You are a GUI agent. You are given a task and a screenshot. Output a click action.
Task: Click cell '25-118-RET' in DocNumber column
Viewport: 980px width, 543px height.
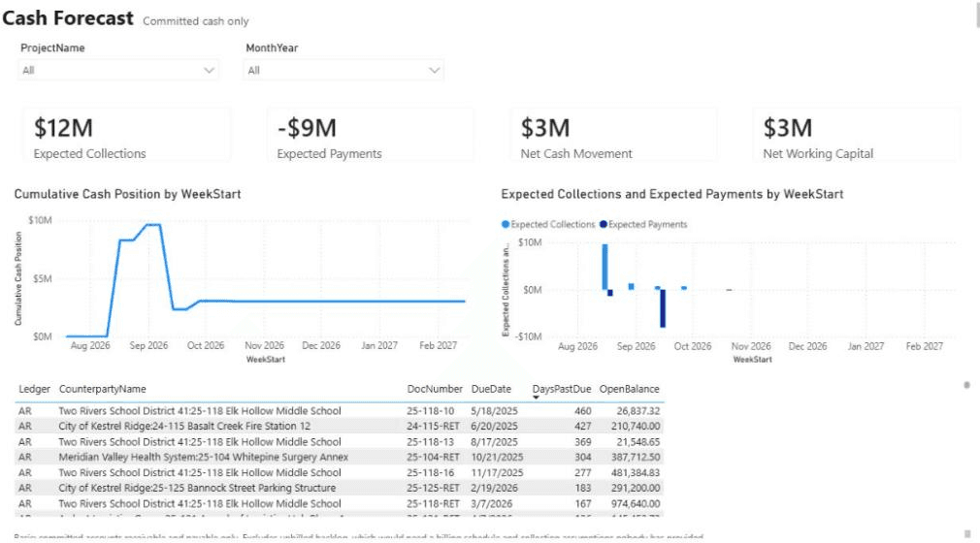click(x=433, y=503)
